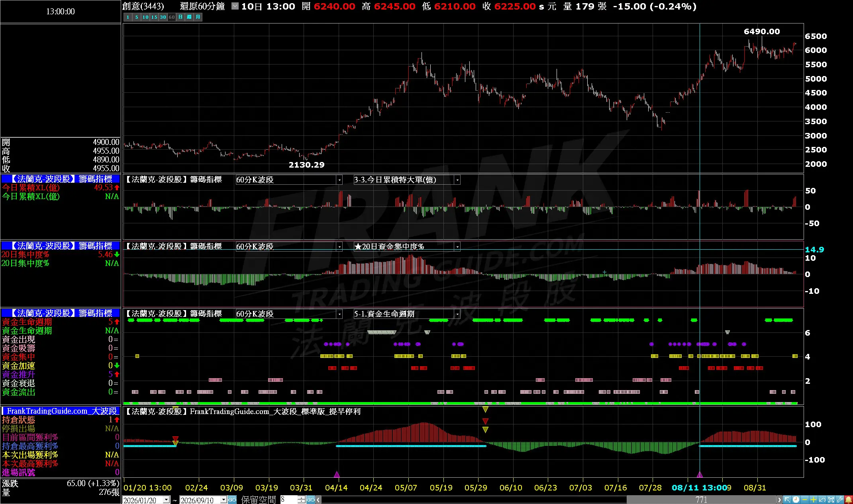Viewport: 853px width, 504px height.
Task: Open the wrench settings icon
Action: [x=840, y=500]
